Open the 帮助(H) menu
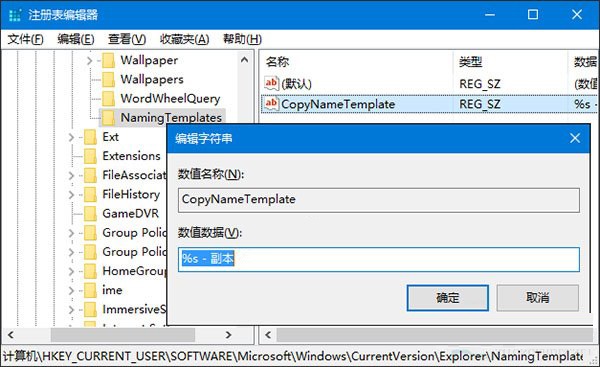 (x=243, y=39)
